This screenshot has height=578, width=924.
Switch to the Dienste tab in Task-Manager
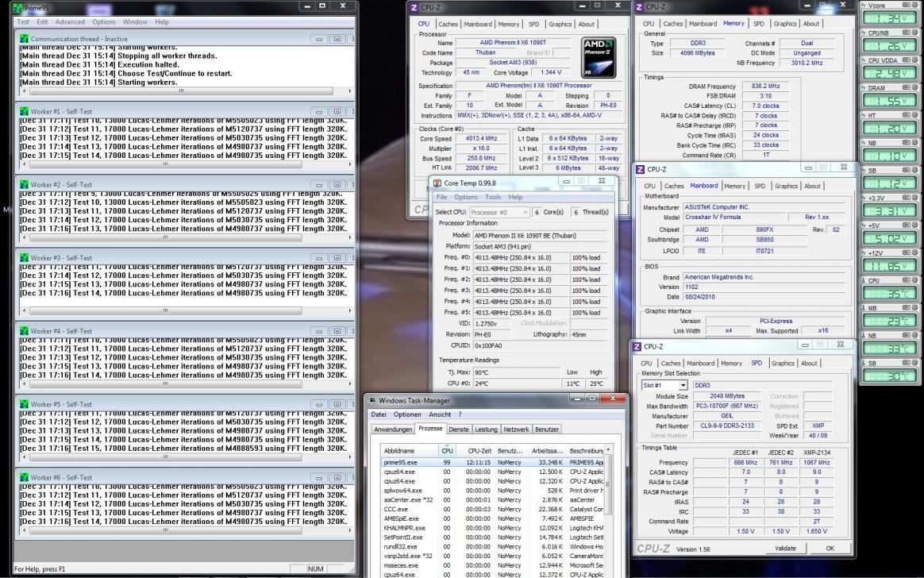(459, 430)
